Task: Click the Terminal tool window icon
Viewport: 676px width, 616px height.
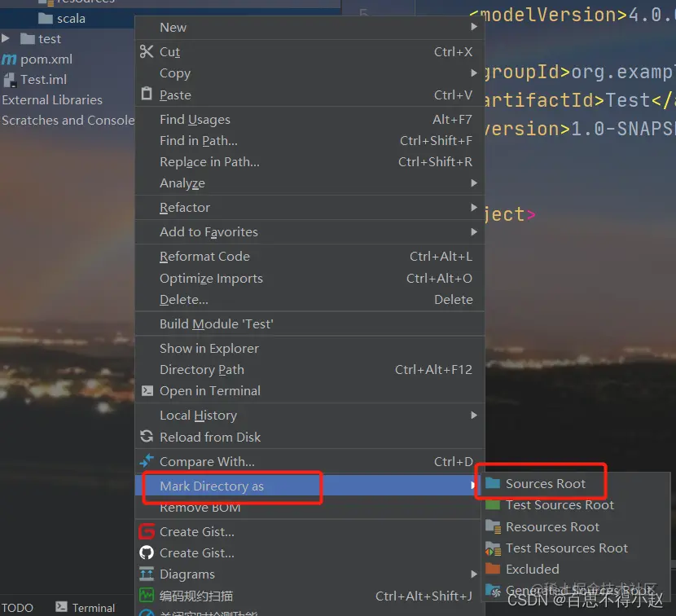Action: [61, 607]
